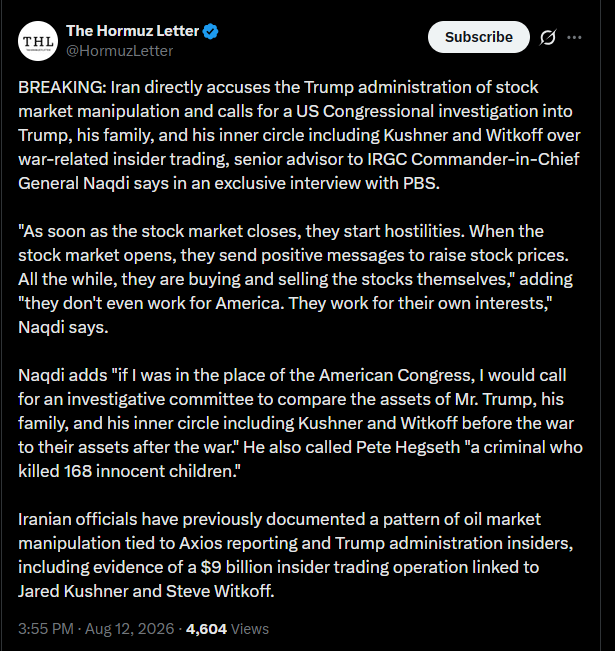Visit the @HormuzLetter handle

[120, 51]
